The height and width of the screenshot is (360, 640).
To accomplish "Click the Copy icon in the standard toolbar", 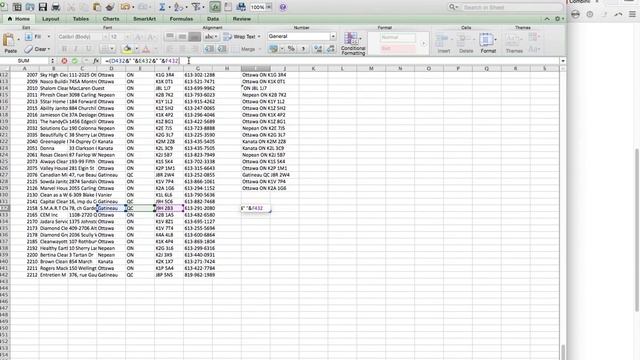I will pos(84,7).
